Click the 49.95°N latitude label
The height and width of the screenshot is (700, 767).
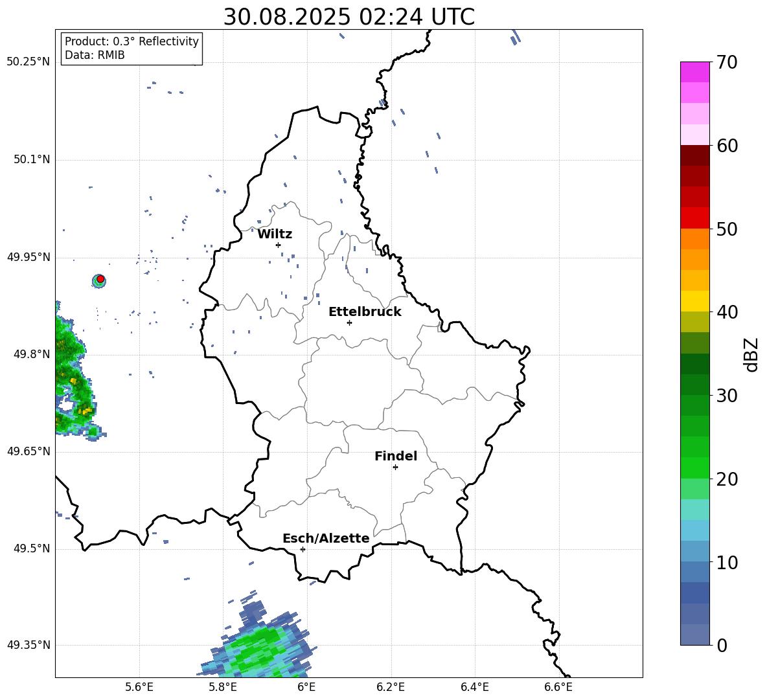point(29,257)
